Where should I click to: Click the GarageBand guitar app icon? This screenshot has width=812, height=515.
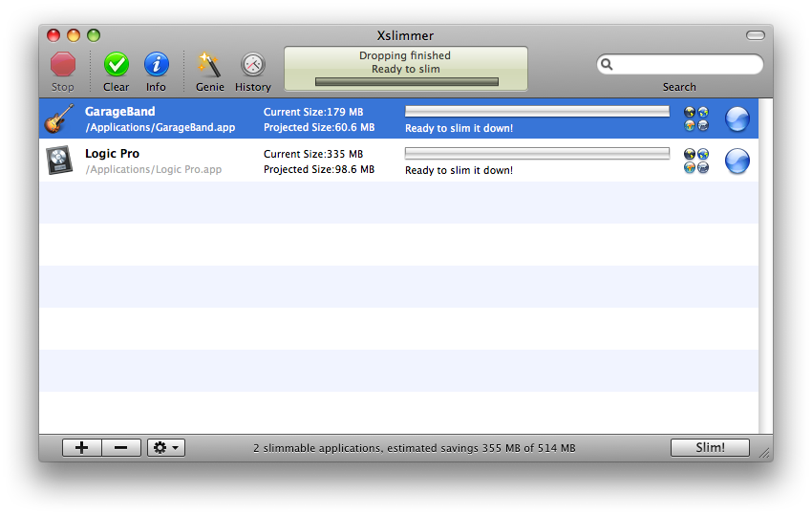point(59,118)
